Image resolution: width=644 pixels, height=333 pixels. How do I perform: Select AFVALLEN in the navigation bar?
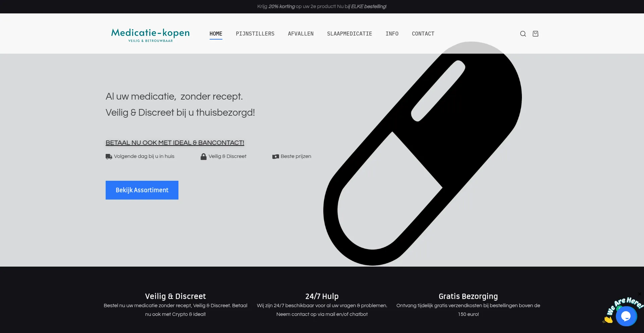pyautogui.click(x=301, y=34)
